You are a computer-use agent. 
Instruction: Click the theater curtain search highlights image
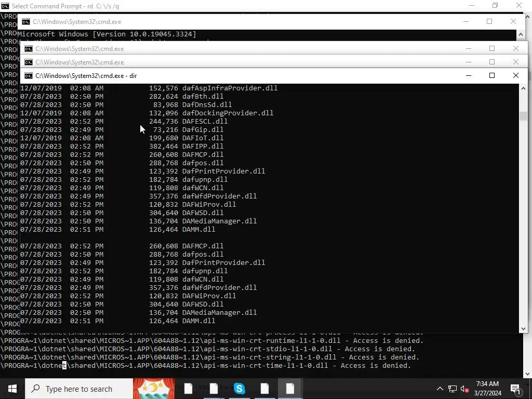click(x=154, y=389)
